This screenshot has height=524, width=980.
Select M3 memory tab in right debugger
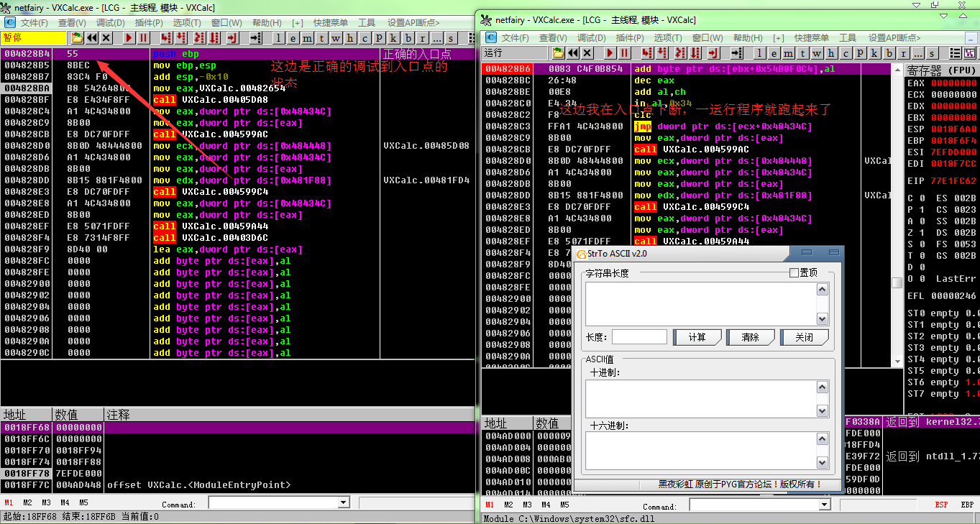(527, 505)
